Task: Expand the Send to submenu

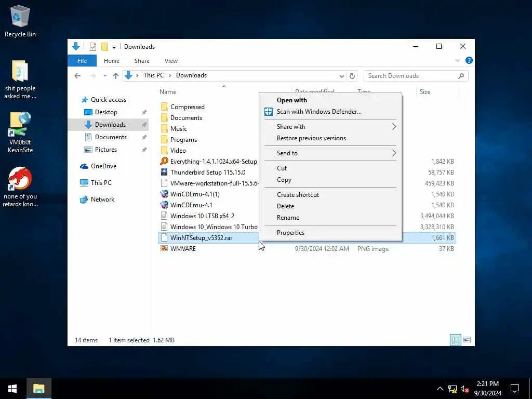Action: tap(330, 153)
